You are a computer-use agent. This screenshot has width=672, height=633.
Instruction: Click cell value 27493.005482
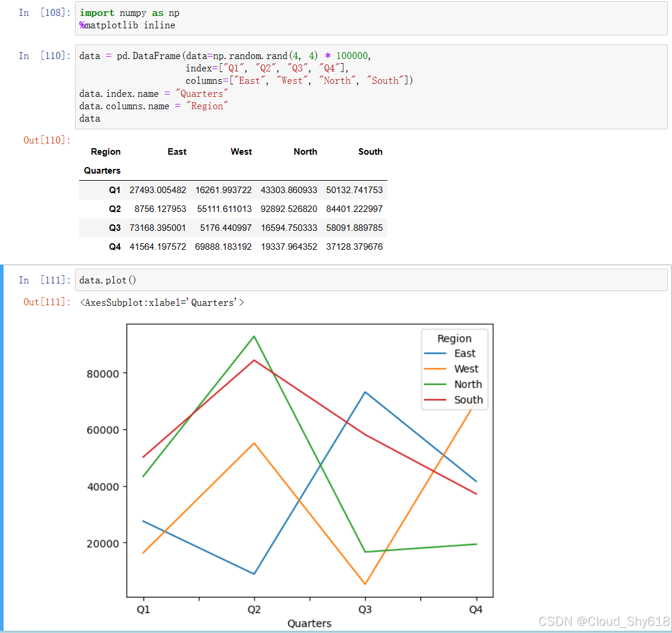(158, 190)
